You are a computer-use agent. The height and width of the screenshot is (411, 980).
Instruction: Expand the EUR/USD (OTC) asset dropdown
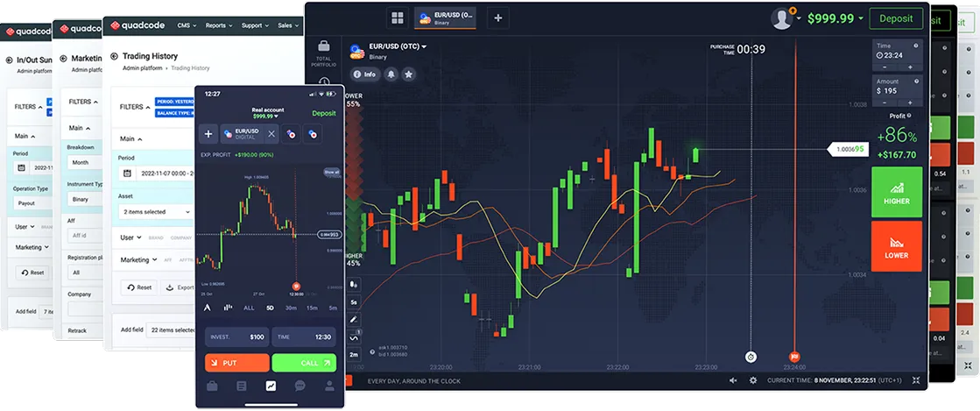pos(398,46)
